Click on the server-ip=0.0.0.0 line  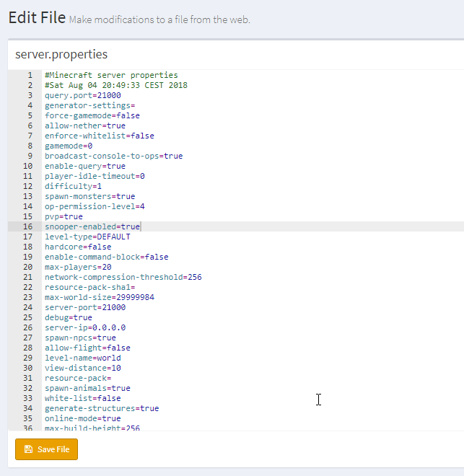pyautogui.click(x=85, y=327)
